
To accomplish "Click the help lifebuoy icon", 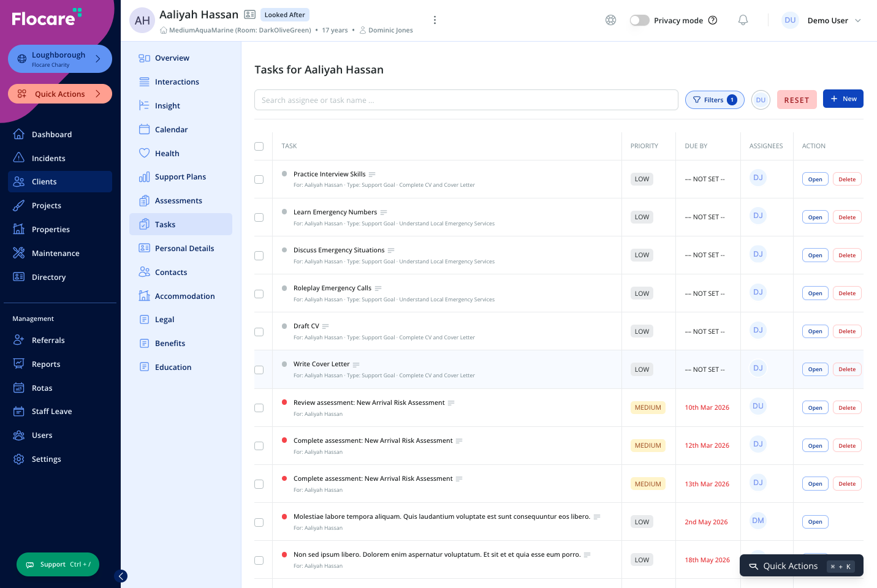I will pyautogui.click(x=610, y=20).
